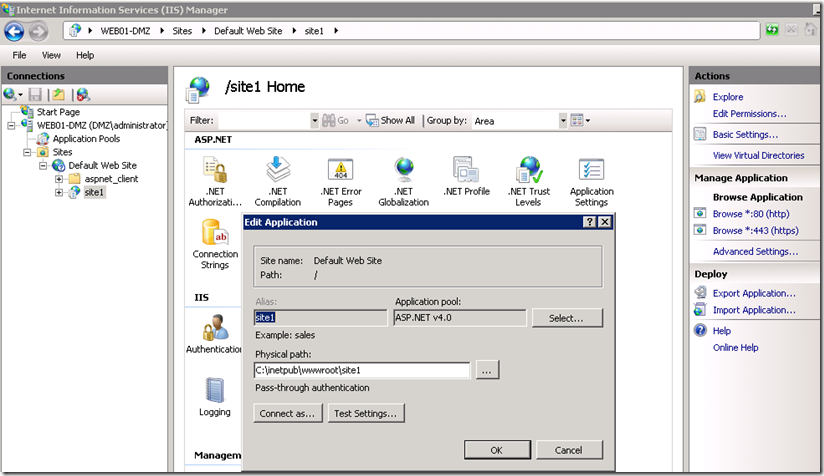Expand the breadcrumb arrow after site1
Screen dimensions: 824x476
(x=336, y=31)
